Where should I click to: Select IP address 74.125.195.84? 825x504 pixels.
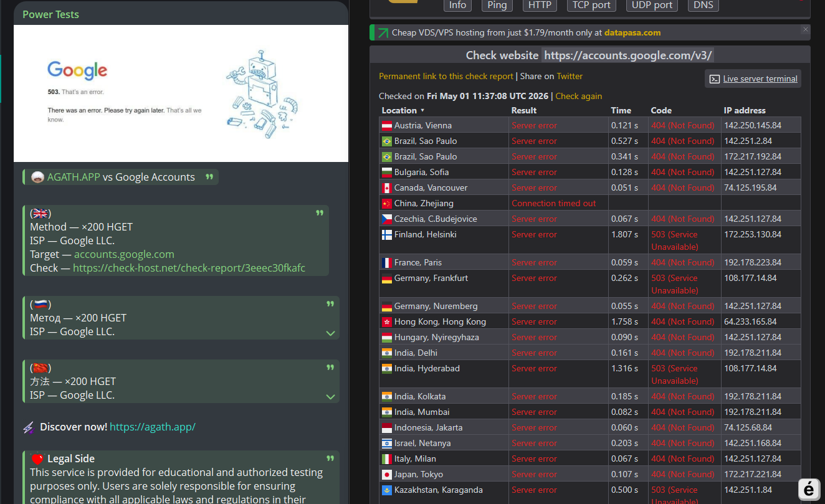coord(750,188)
